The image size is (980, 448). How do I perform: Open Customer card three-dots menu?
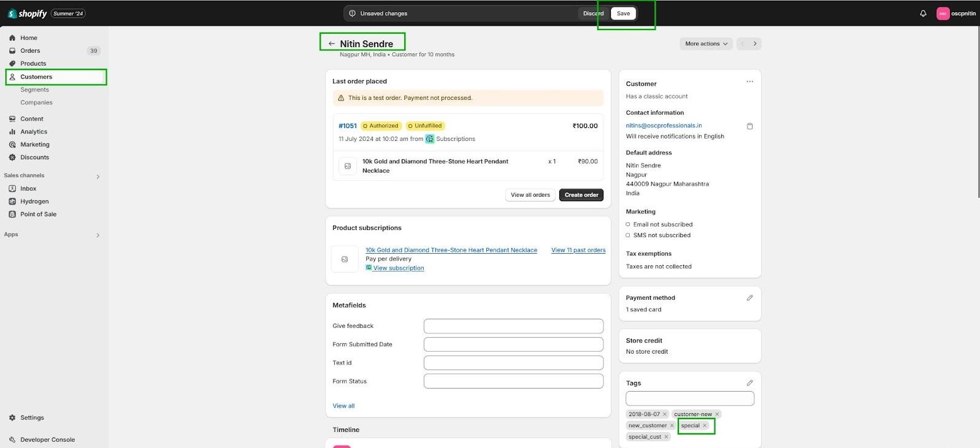(x=749, y=82)
